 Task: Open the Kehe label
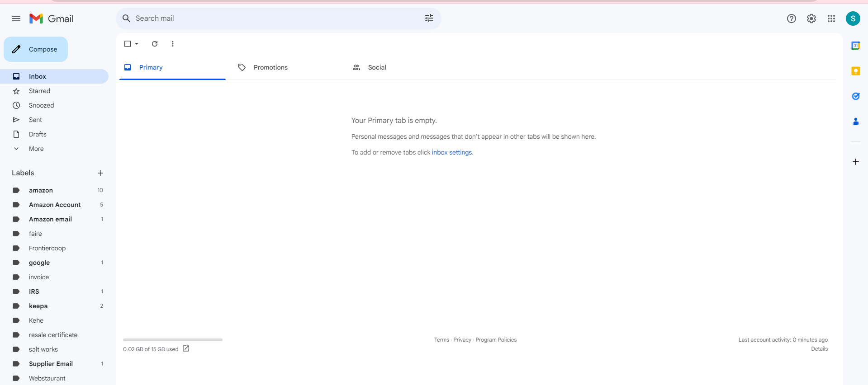54,320
